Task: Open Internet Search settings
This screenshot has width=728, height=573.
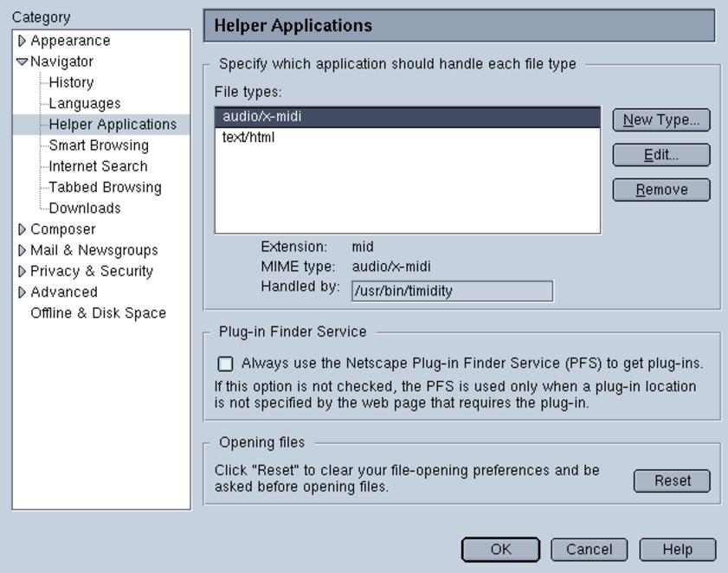Action: [98, 166]
